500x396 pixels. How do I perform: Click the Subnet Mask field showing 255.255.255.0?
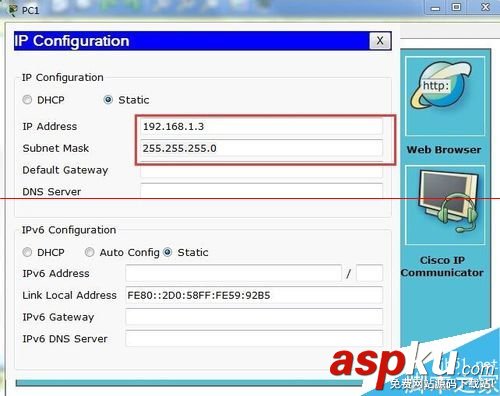point(261,148)
